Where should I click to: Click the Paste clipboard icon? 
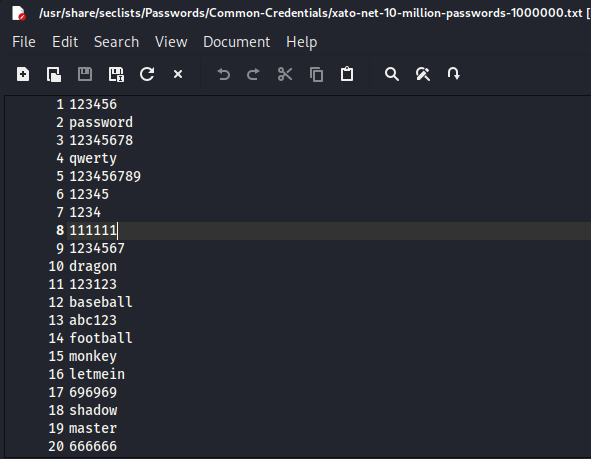click(347, 74)
